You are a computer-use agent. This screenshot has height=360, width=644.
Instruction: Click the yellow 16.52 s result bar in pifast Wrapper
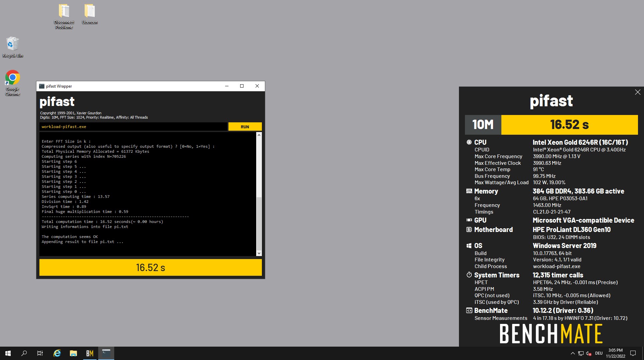point(150,267)
